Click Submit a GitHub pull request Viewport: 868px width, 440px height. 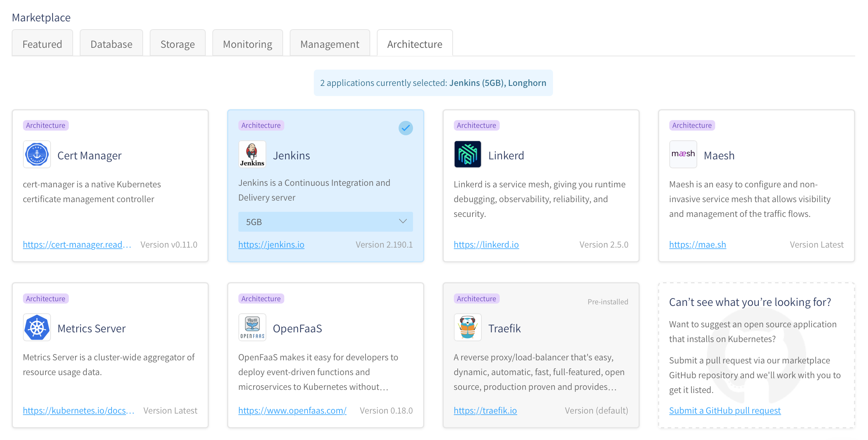[x=725, y=410]
